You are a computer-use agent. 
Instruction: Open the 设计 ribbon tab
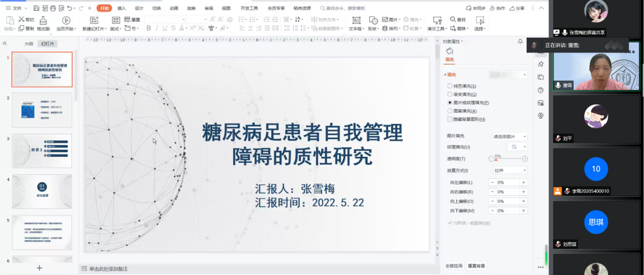[x=139, y=8]
